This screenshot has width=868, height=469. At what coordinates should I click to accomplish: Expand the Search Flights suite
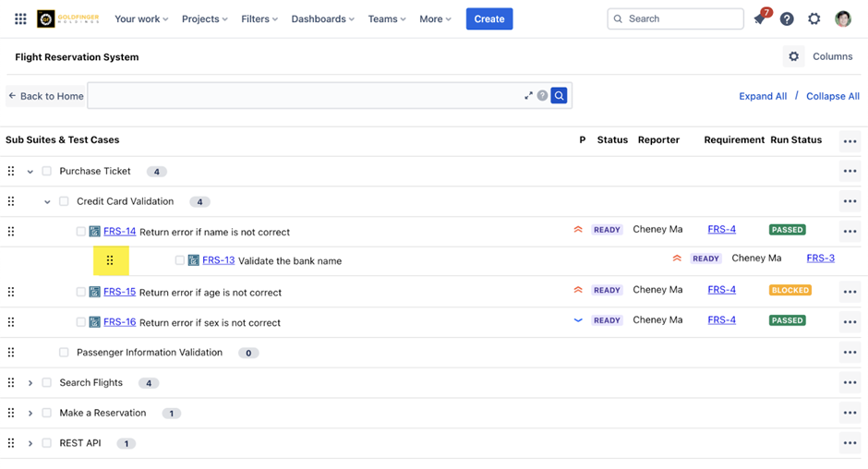pyautogui.click(x=30, y=383)
